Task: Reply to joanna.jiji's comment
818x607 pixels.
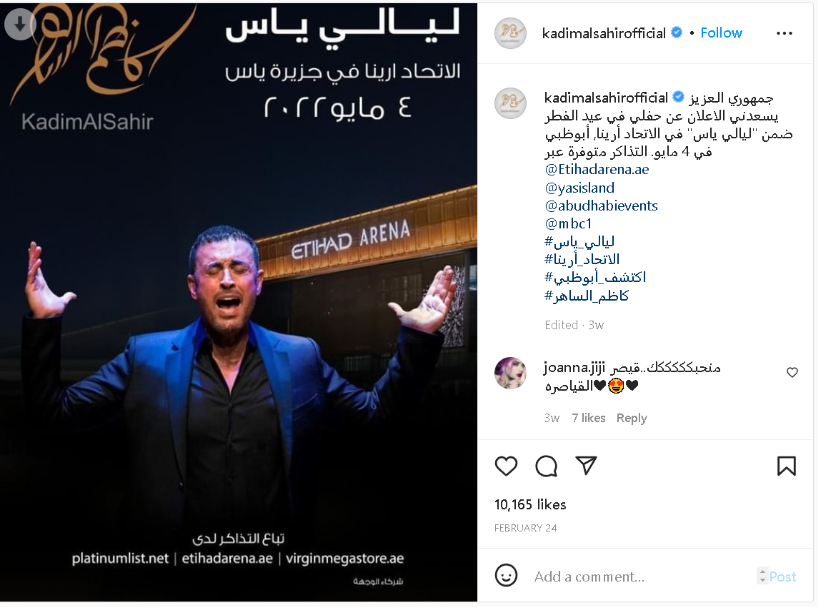Action: pyautogui.click(x=631, y=418)
